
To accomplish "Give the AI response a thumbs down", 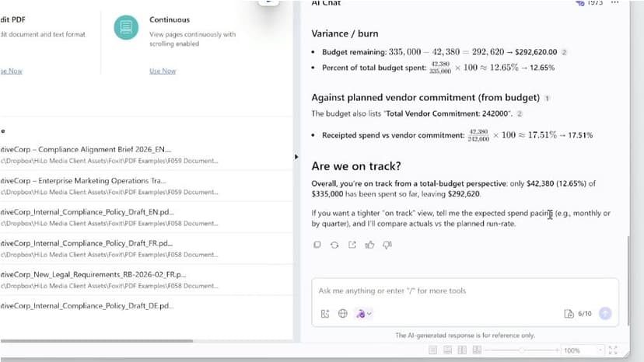I will point(387,245).
